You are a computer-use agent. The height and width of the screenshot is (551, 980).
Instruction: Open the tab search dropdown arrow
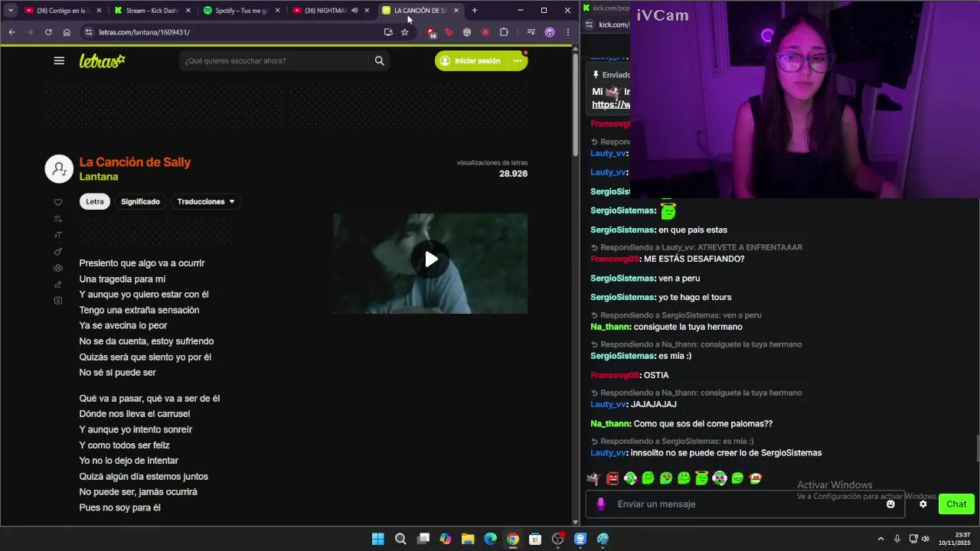coord(10,11)
